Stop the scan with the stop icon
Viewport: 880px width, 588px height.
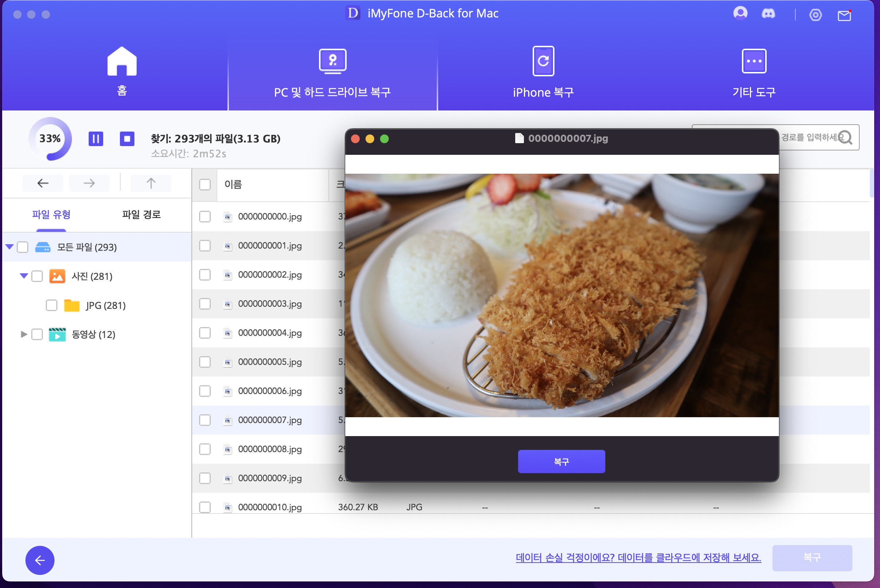[x=127, y=139]
